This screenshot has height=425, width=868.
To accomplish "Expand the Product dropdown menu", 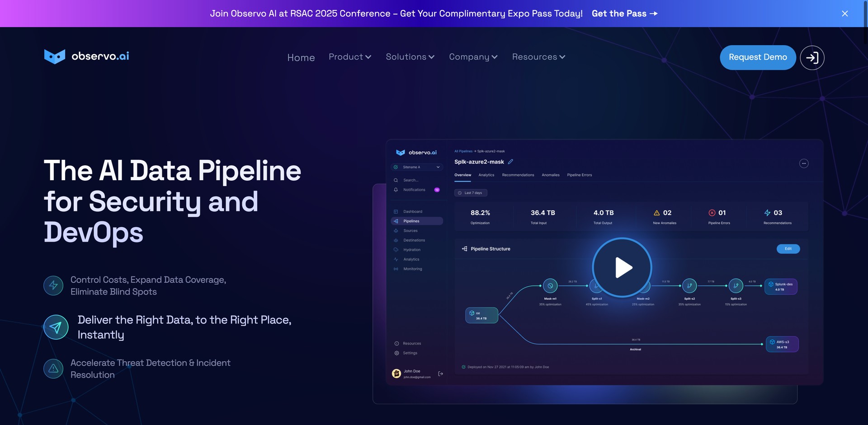I will (x=350, y=57).
